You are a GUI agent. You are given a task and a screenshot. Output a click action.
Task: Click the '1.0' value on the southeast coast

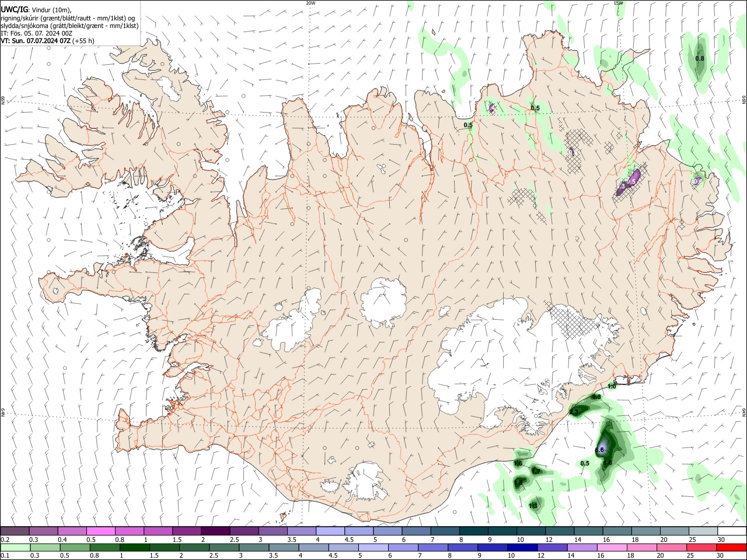[612, 386]
